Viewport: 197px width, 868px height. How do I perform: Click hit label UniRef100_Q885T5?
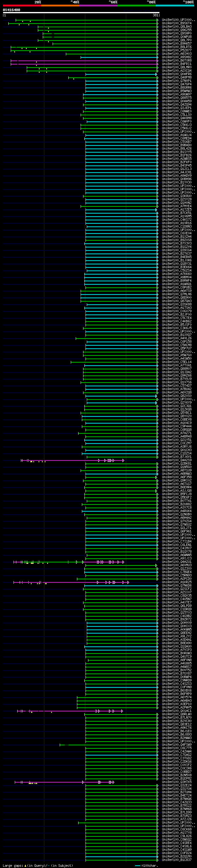point(176,98)
